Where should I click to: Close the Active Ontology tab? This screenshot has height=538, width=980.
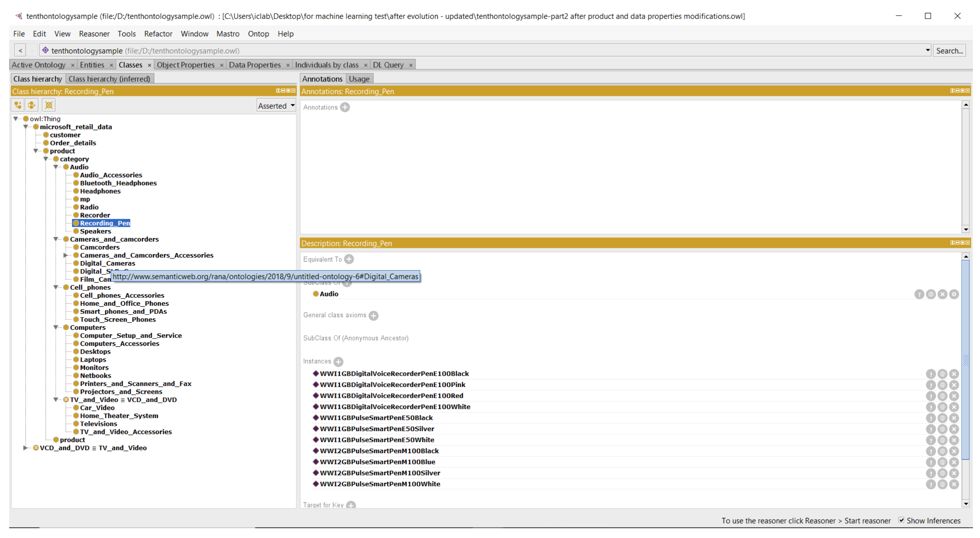click(73, 66)
